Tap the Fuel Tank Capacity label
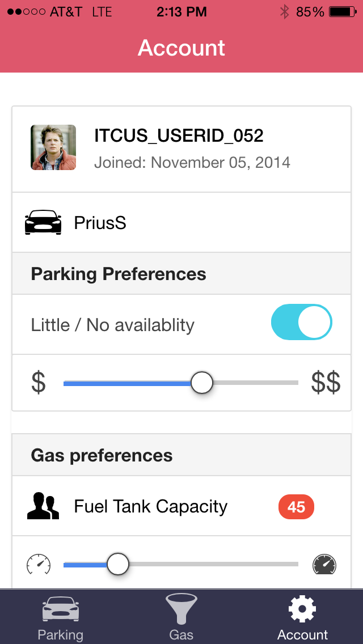This screenshot has height=644, width=363. coord(151,506)
